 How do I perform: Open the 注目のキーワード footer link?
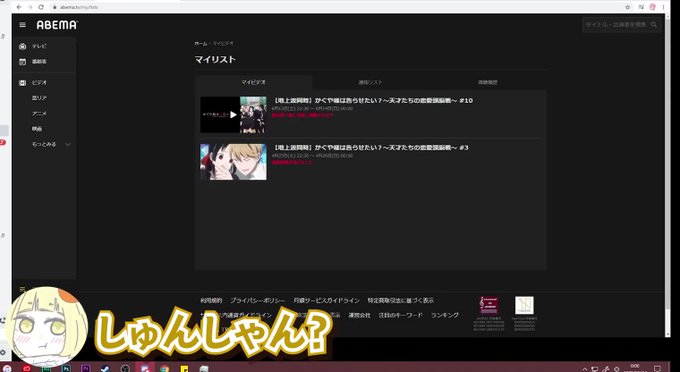pos(400,315)
